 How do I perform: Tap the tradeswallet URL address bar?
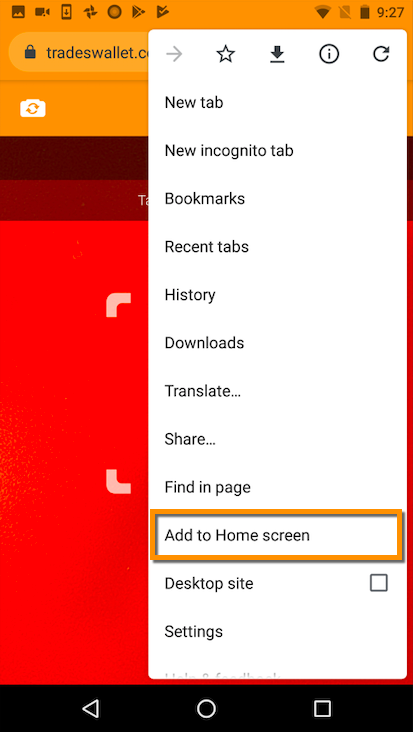[79, 52]
